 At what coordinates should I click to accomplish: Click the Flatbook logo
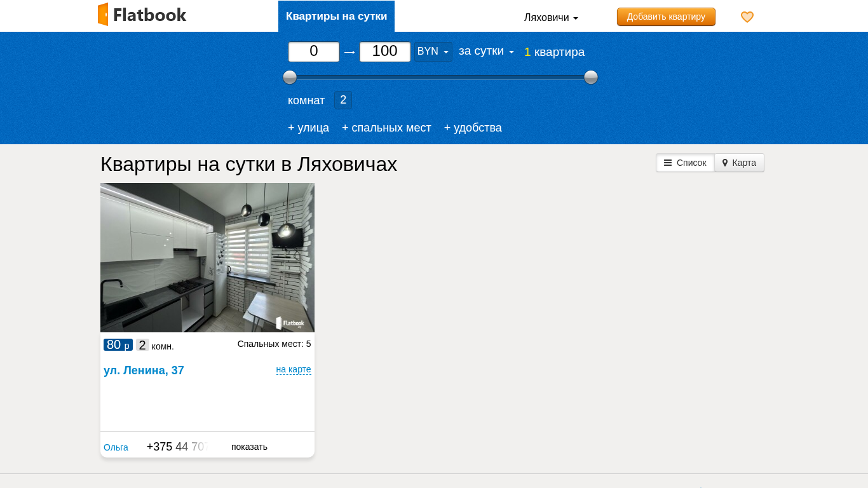coord(142,15)
